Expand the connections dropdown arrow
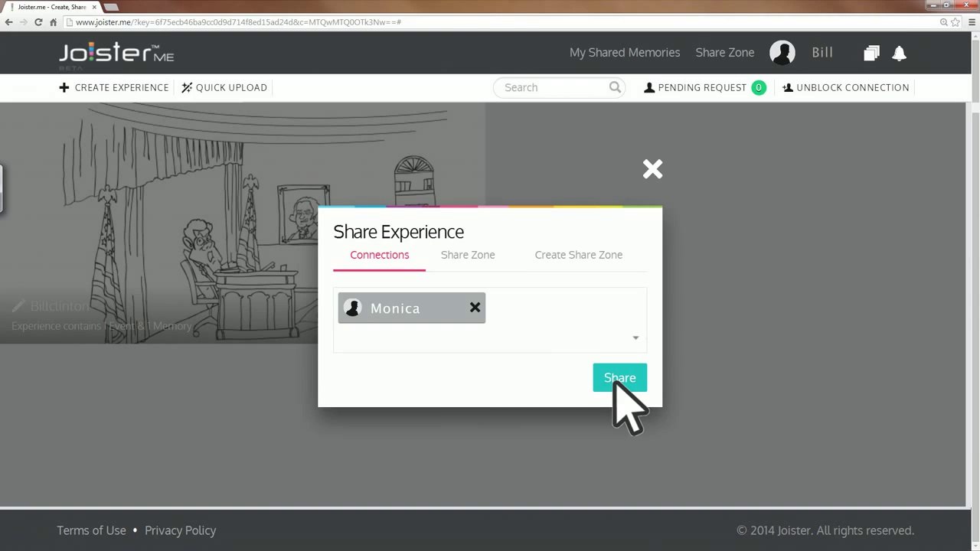This screenshot has width=980, height=551. (x=635, y=337)
